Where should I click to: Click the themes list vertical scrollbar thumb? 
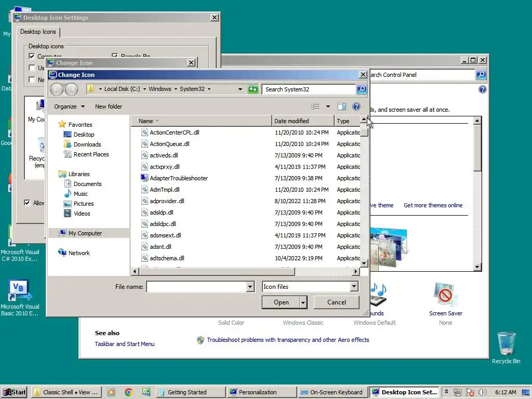477,148
